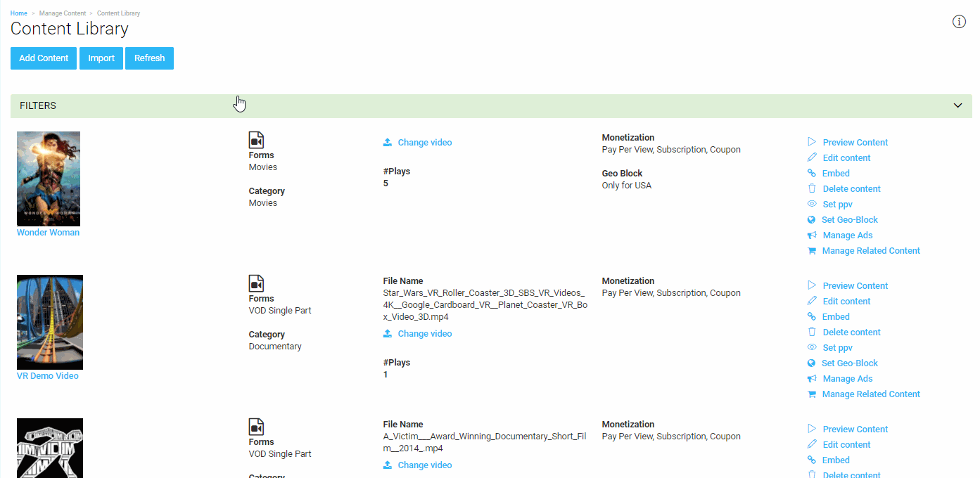The height and width of the screenshot is (478, 980).
Task: Click the 'Only for USA' geo block text
Action: (627, 186)
